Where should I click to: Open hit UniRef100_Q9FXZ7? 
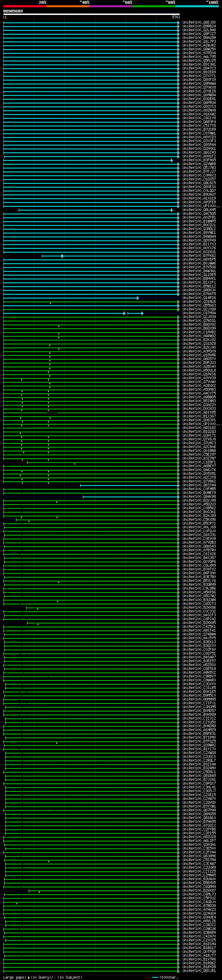coord(199,34)
